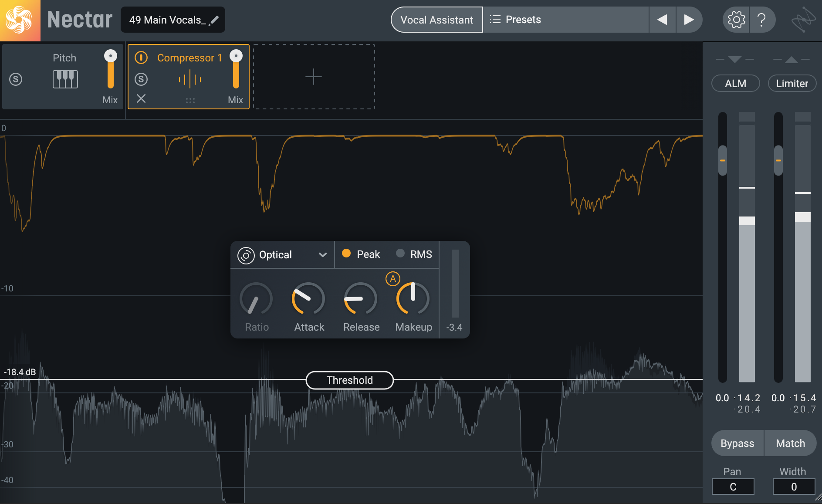Click the 49 Main Vocals_ preset name
The image size is (822, 504).
click(168, 20)
